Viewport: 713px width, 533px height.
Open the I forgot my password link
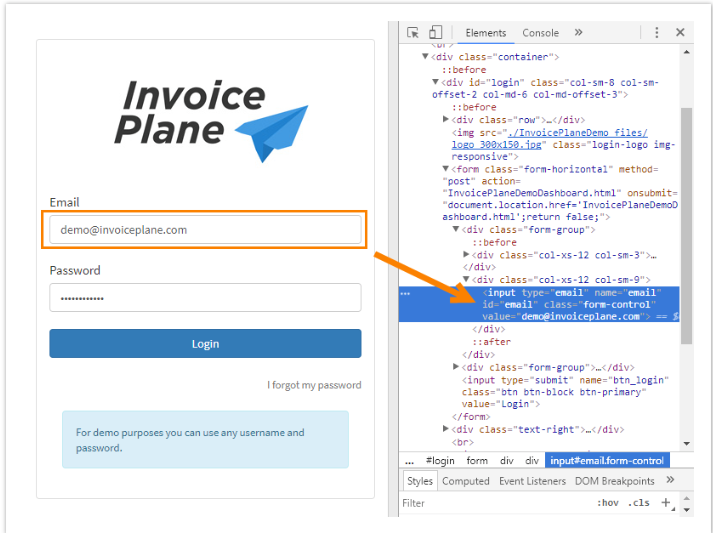click(314, 385)
